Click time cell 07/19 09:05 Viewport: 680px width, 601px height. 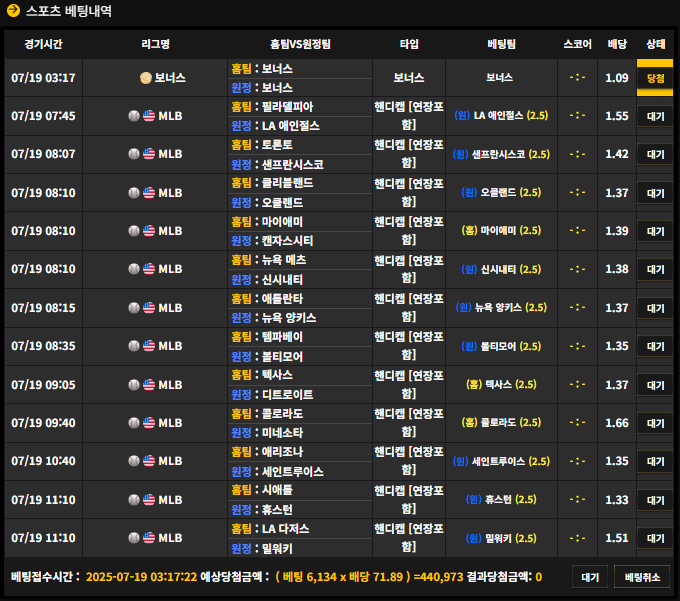pyautogui.click(x=43, y=385)
